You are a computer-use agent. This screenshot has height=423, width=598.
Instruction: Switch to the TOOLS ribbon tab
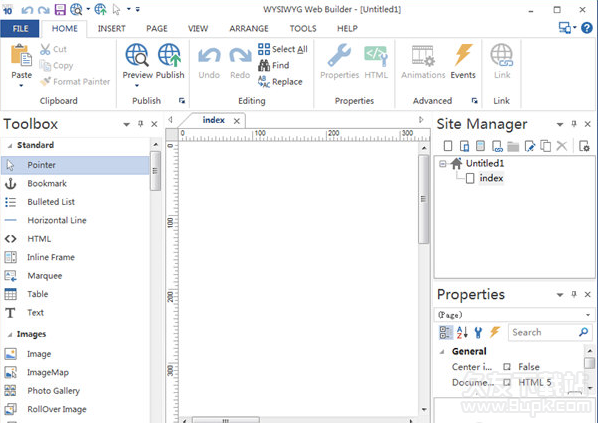coord(303,29)
